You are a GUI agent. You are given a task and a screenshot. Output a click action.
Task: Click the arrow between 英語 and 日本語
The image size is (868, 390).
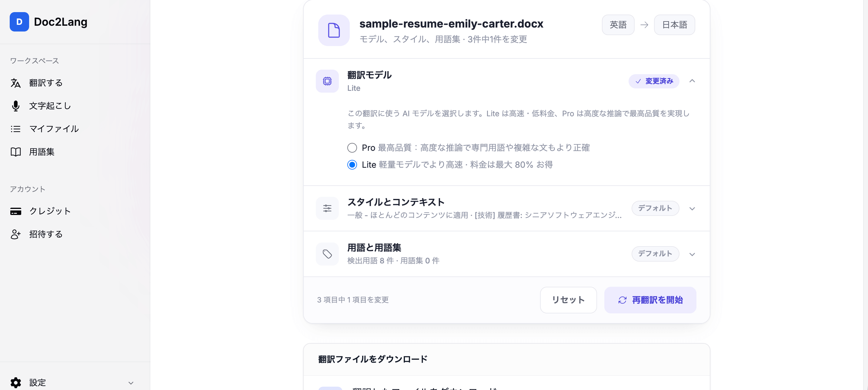pos(644,25)
